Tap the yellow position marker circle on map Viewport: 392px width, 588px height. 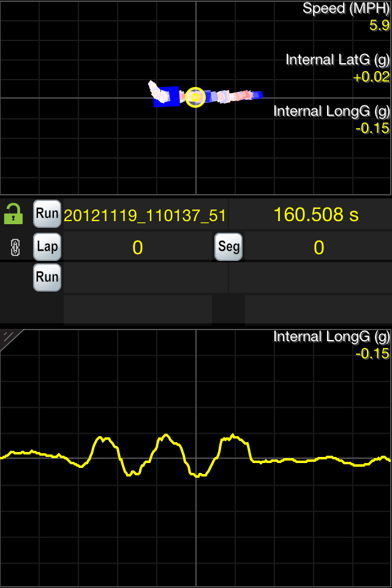click(195, 97)
